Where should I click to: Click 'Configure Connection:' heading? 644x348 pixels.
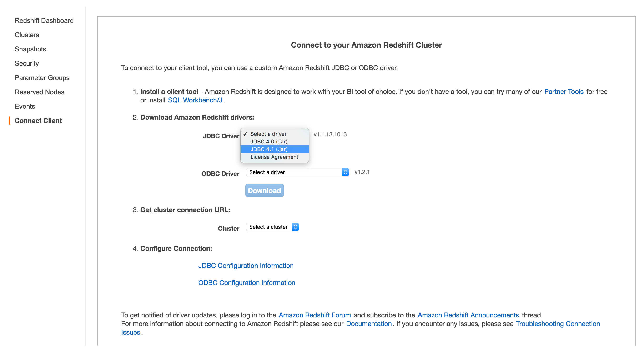176,248
